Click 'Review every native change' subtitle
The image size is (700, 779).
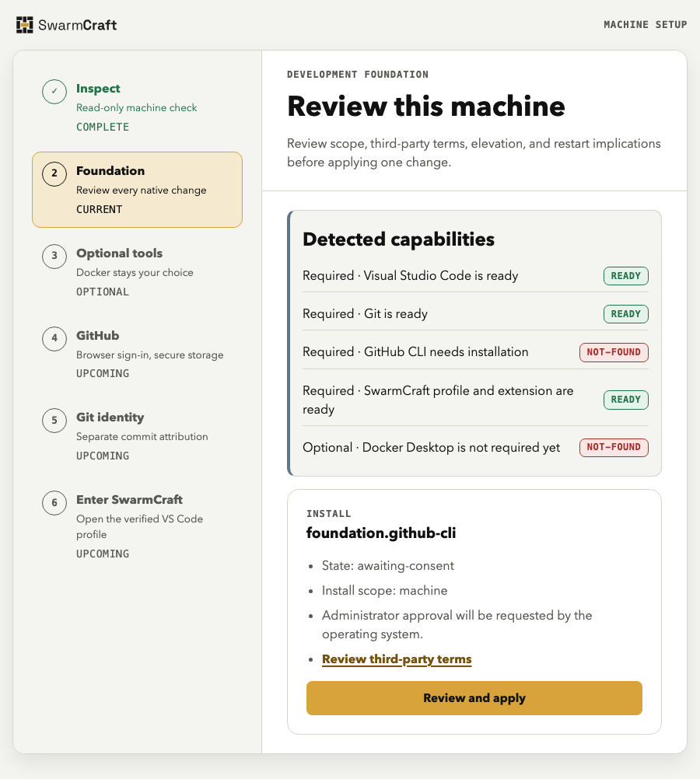[142, 190]
